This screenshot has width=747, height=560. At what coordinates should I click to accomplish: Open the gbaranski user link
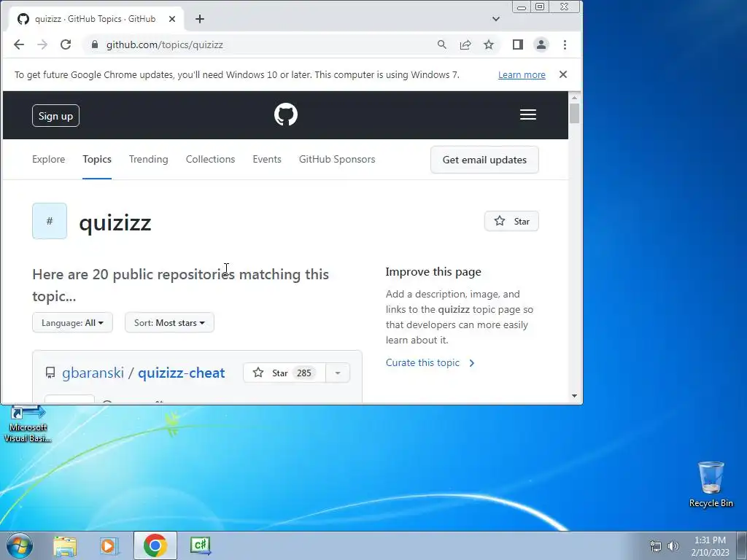tap(93, 373)
